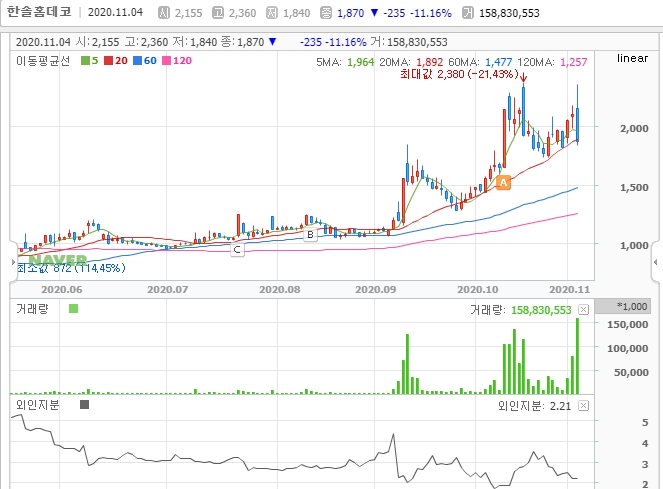Click the 2020.08 axis label
663x489 pixels.
click(x=279, y=290)
